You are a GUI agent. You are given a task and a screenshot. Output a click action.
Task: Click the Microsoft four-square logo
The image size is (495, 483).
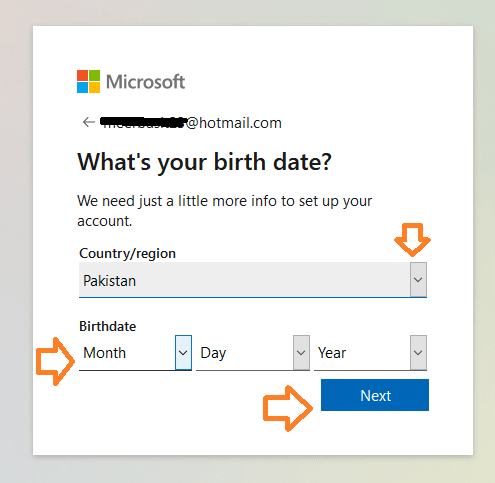(x=88, y=81)
